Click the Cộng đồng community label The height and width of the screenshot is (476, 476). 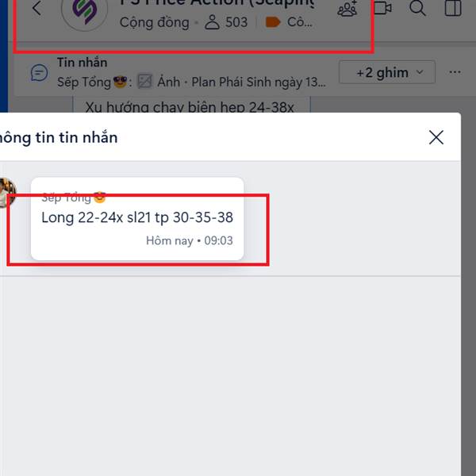pyautogui.click(x=154, y=22)
